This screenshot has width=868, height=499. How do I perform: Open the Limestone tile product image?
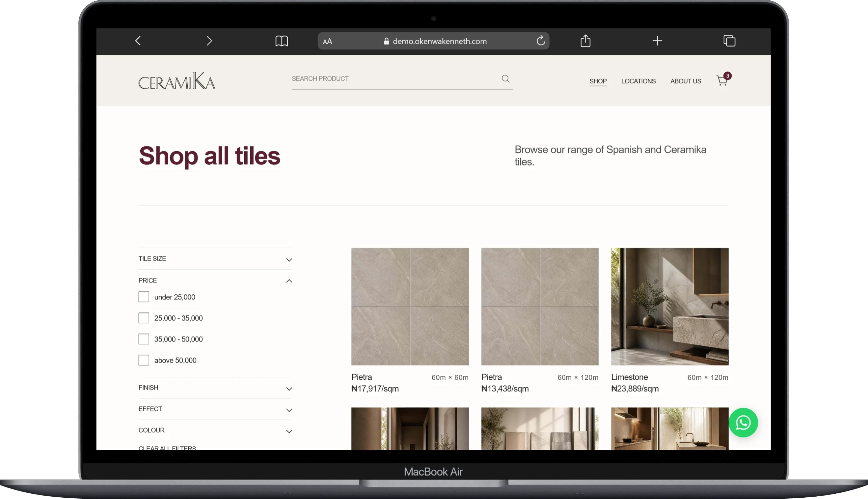tap(669, 307)
